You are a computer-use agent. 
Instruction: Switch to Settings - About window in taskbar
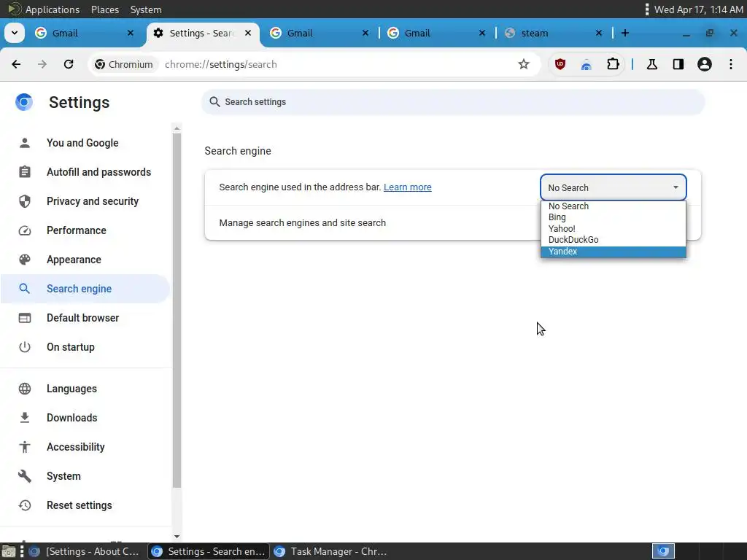click(x=85, y=551)
